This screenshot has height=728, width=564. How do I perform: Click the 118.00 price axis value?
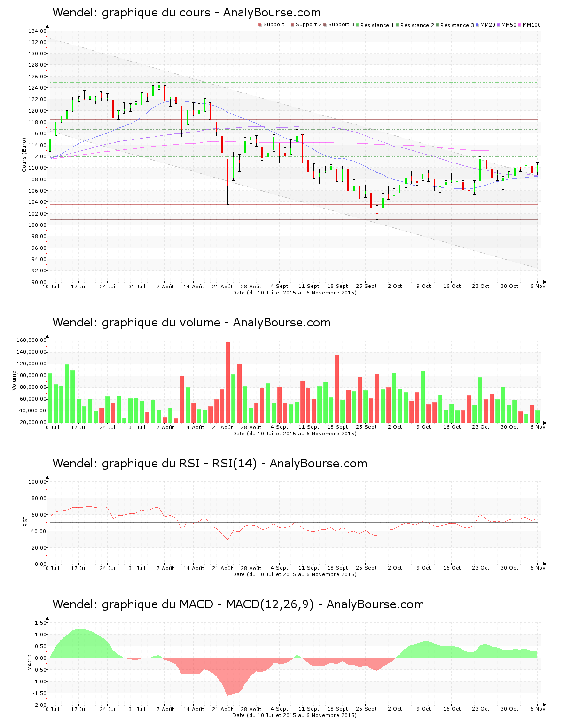tap(37, 122)
